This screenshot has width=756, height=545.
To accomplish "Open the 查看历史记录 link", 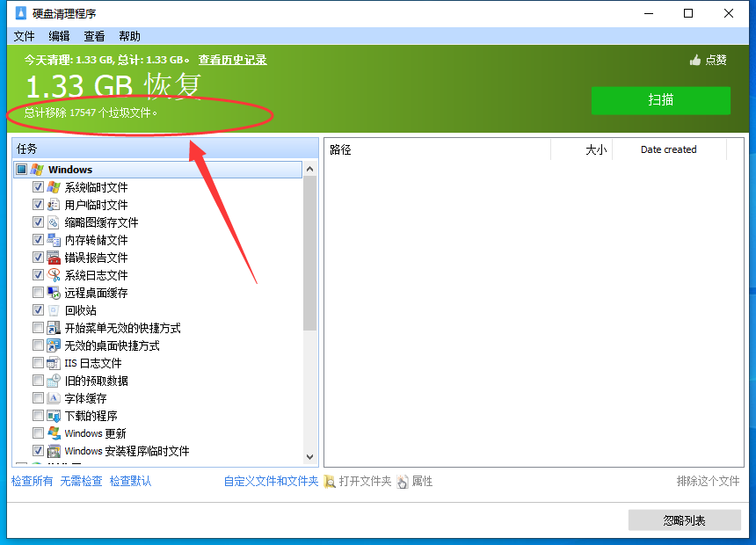I will [x=232, y=60].
